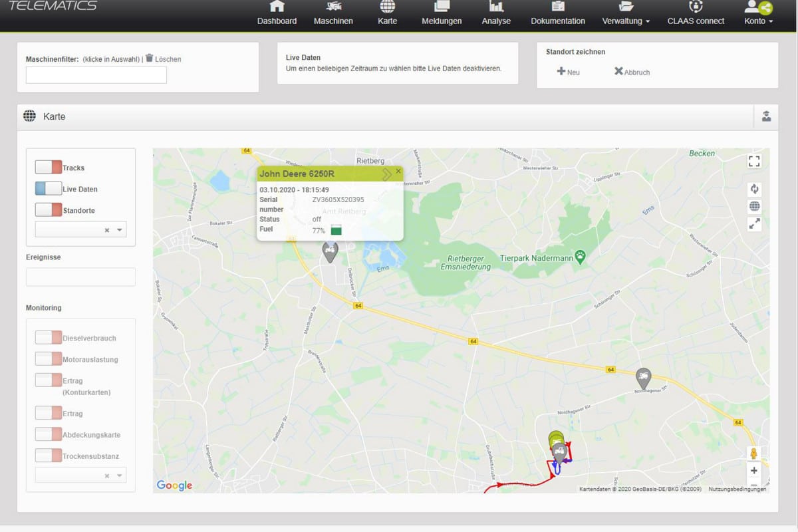This screenshot has width=798, height=532.
Task: Click the plus icon for Neu
Action: click(561, 71)
